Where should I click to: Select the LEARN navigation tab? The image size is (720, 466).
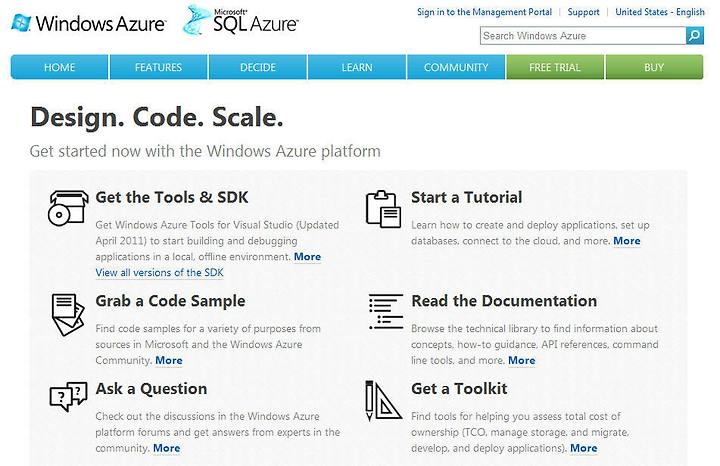[357, 67]
